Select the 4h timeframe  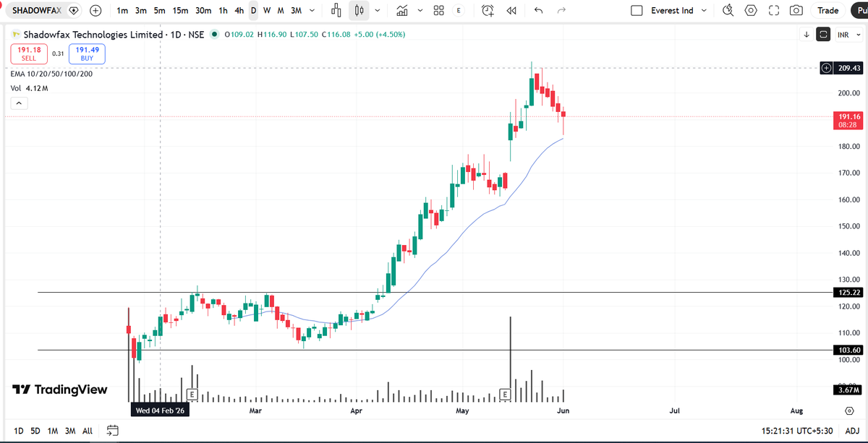coord(239,10)
